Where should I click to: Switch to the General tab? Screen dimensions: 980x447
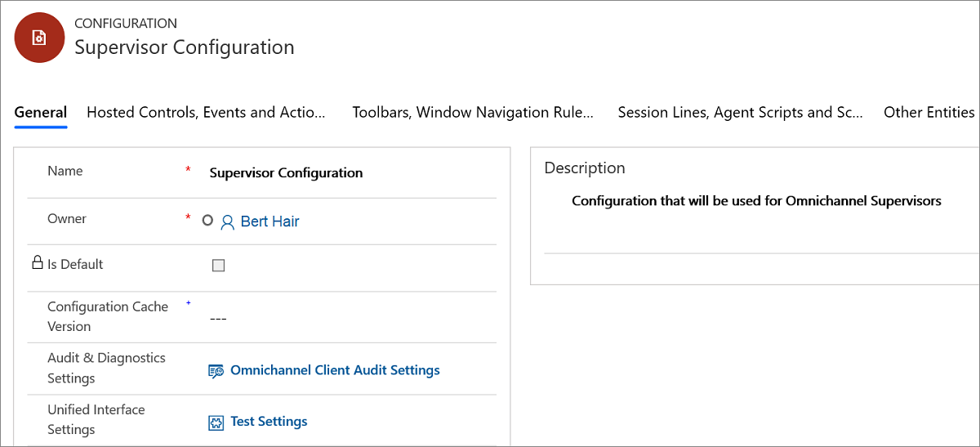[x=41, y=113]
